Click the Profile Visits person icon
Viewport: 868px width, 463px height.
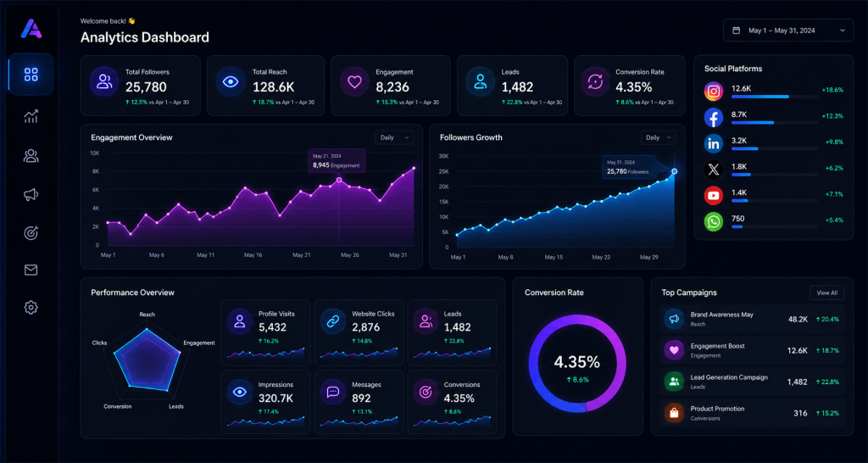[239, 321]
